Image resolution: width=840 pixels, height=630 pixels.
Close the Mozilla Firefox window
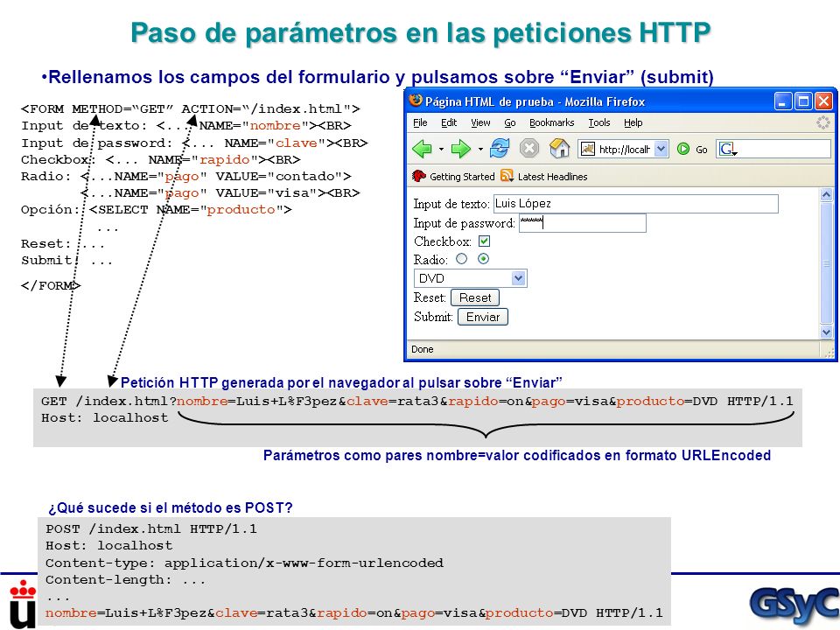823,101
